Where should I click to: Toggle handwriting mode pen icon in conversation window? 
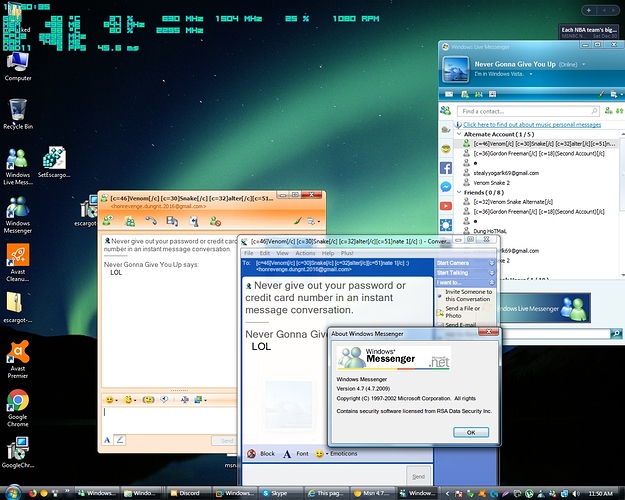[120, 440]
